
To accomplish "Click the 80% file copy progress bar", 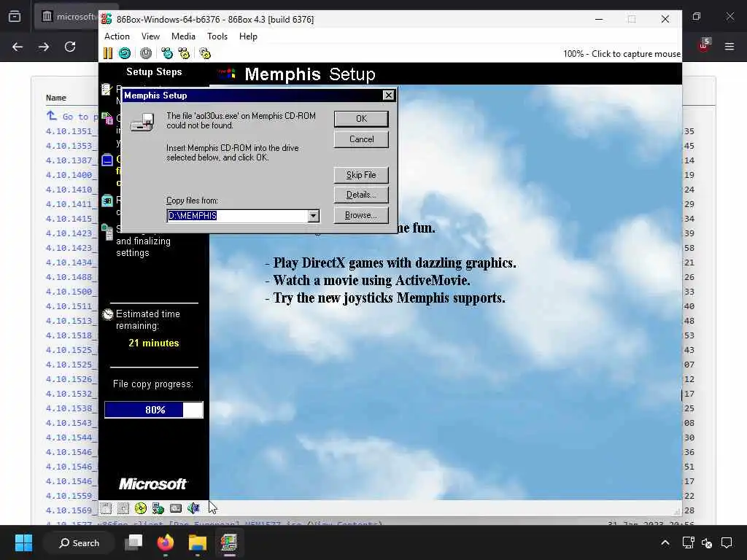I will [154, 410].
